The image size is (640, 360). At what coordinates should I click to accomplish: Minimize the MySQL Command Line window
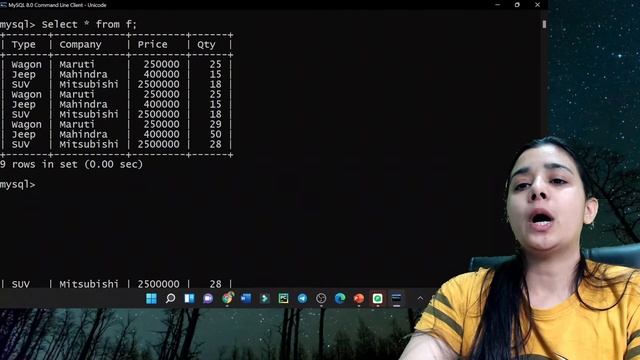click(498, 5)
